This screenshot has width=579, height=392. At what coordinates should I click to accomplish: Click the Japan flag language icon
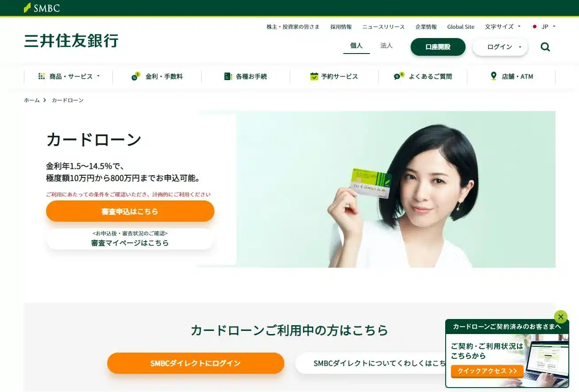[x=535, y=27]
